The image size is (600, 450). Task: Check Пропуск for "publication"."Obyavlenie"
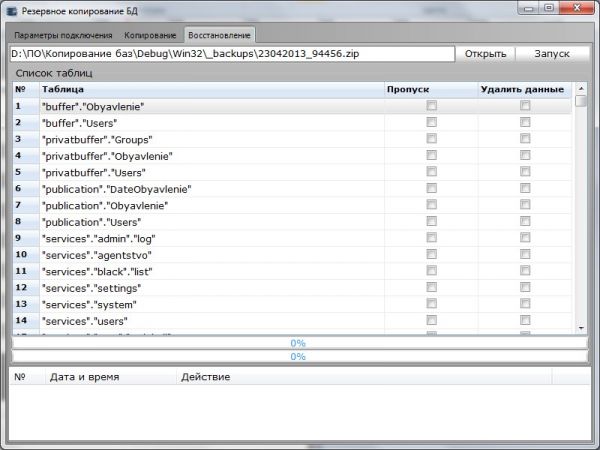[431, 204]
